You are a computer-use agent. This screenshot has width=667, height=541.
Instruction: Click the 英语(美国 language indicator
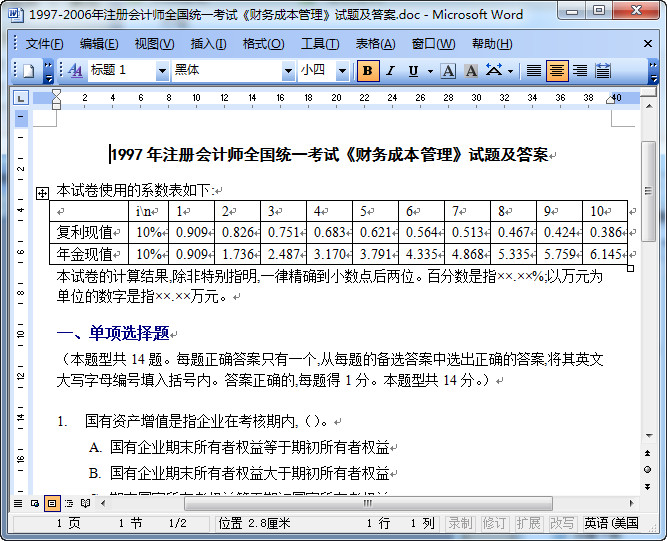click(611, 523)
